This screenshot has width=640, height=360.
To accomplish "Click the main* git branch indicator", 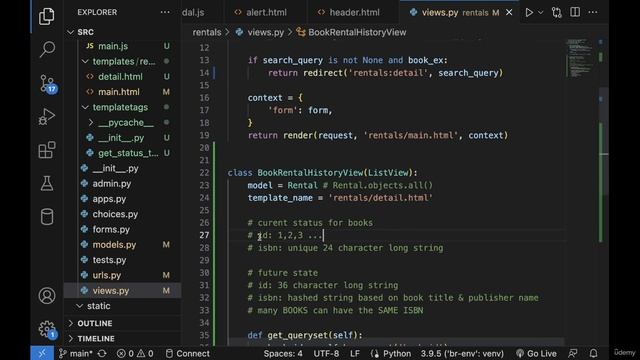I will tap(76, 353).
